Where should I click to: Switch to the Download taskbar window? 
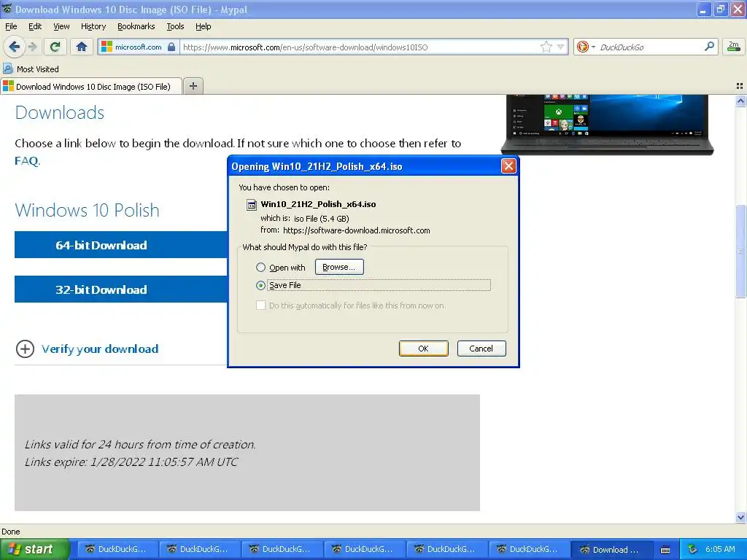(x=611, y=550)
